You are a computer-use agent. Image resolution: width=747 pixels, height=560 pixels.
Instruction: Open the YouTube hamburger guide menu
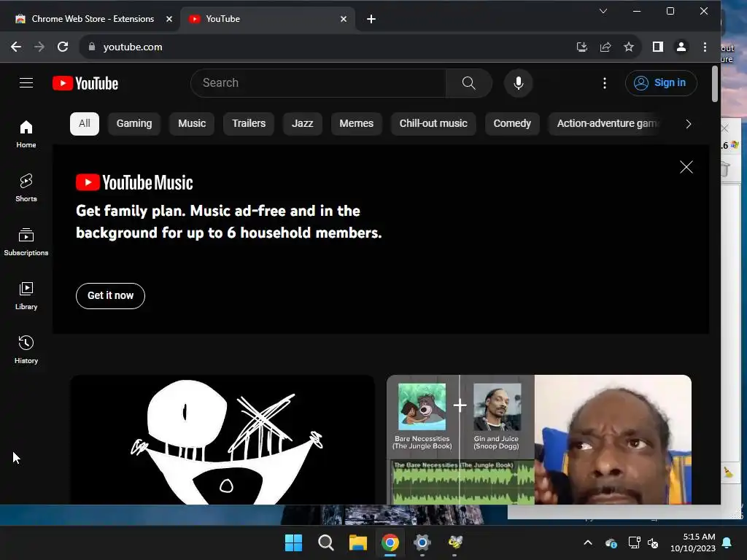click(x=26, y=83)
